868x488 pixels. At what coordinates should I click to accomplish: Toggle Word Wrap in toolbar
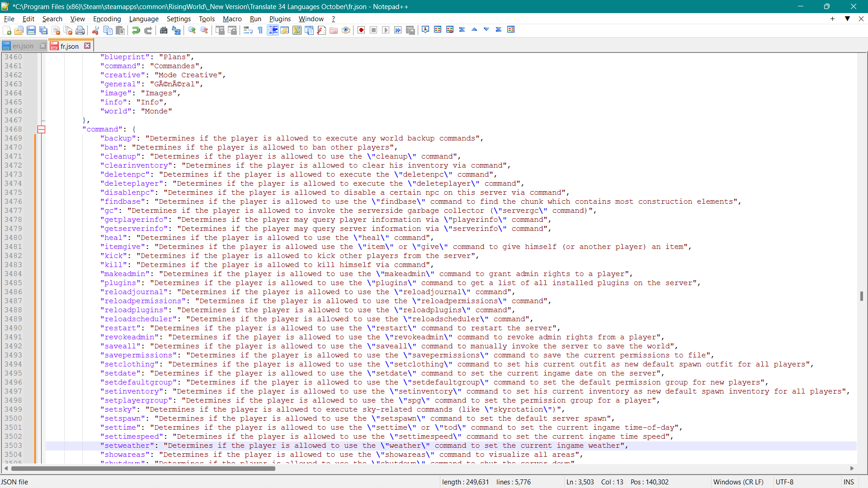coord(248,30)
